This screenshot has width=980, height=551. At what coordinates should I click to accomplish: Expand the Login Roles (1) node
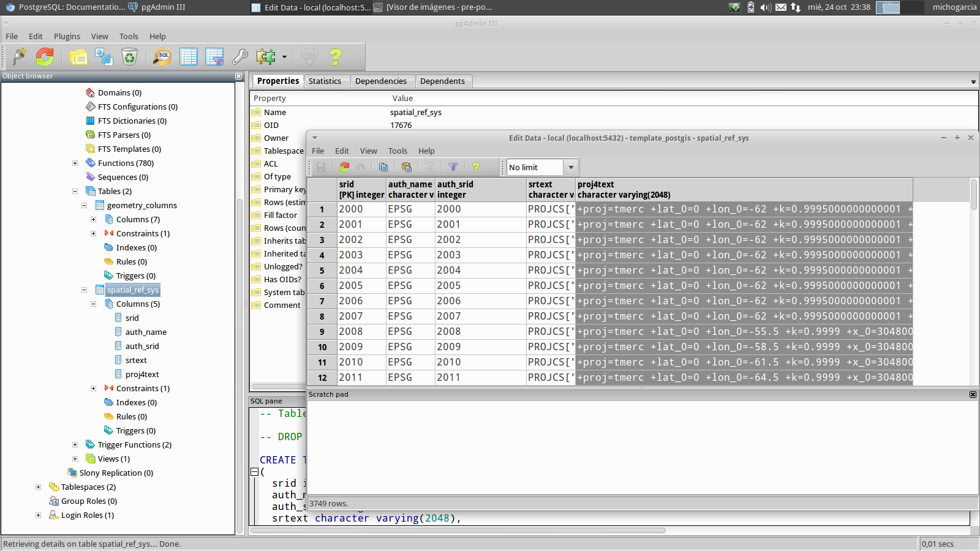[x=38, y=515]
